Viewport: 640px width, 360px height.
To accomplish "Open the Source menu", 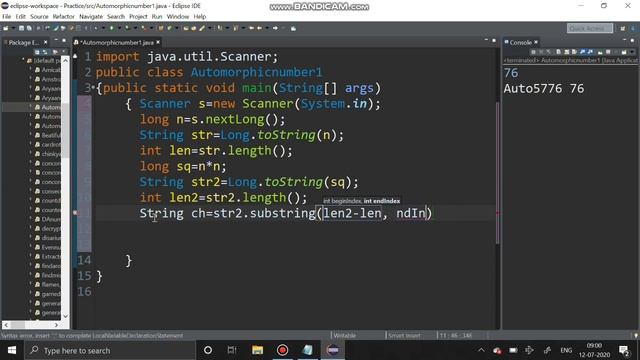I will click(x=39, y=16).
